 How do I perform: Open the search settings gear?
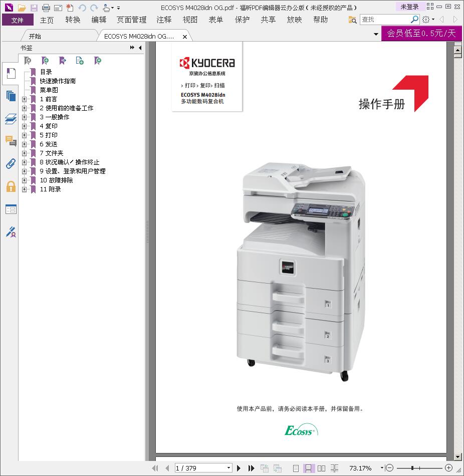[x=426, y=20]
